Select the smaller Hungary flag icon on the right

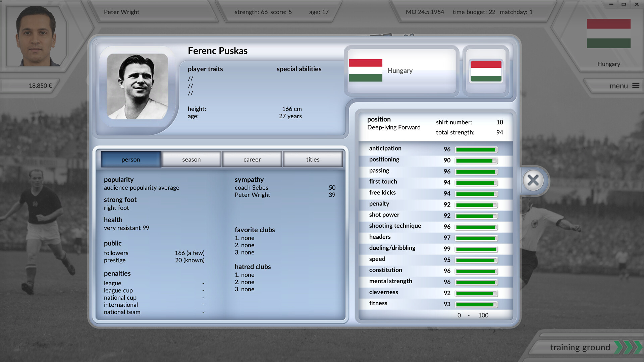pyautogui.click(x=486, y=70)
